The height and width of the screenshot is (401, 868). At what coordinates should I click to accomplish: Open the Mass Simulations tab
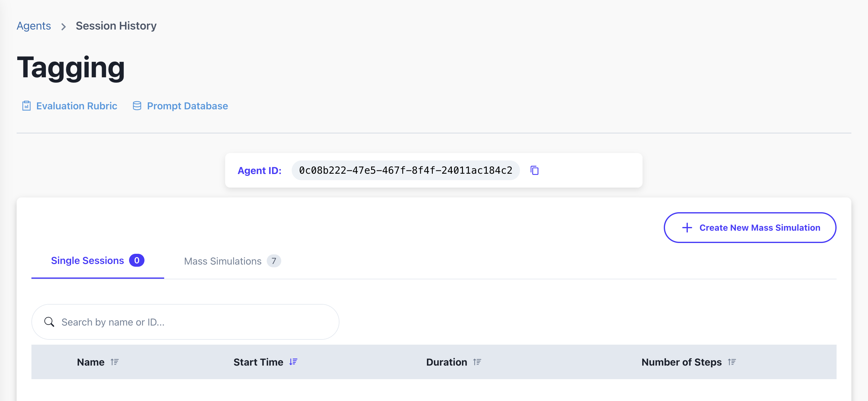coord(223,261)
